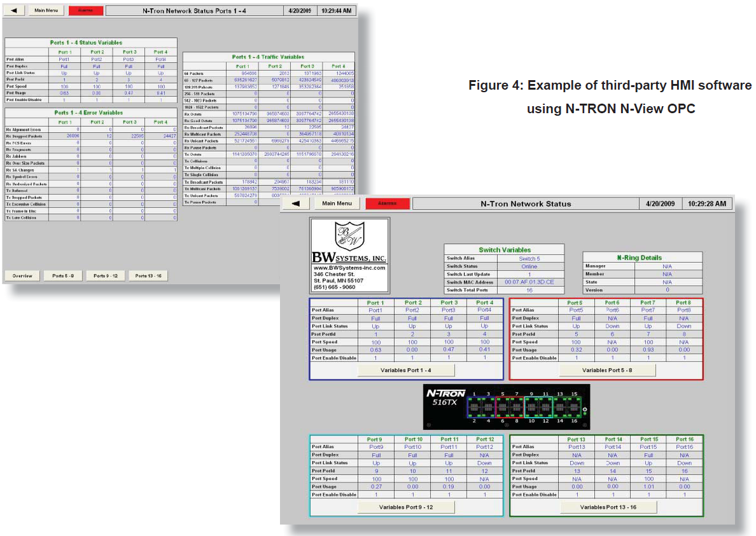Click Ports 1 - 4 Traffic Variables heading
Screen dimensions: 756x536
point(268,57)
